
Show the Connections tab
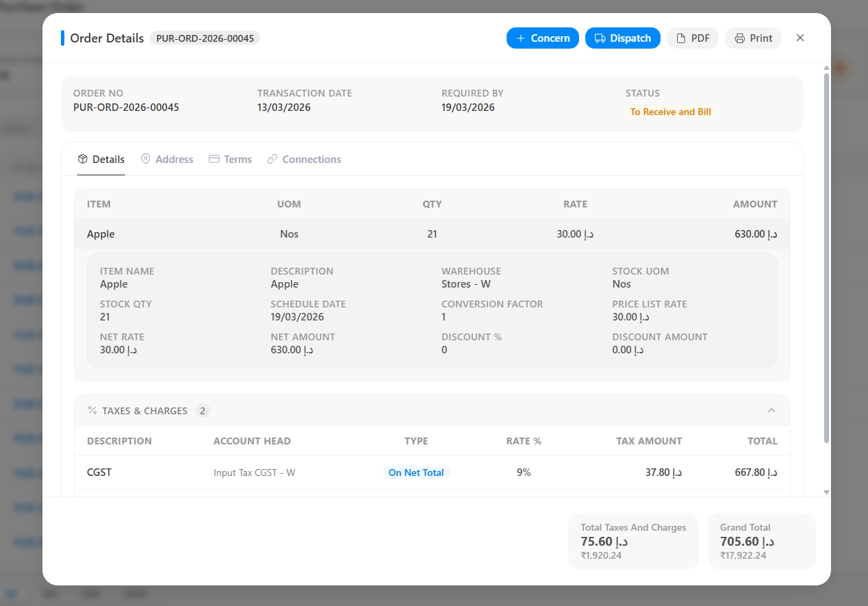click(x=304, y=160)
